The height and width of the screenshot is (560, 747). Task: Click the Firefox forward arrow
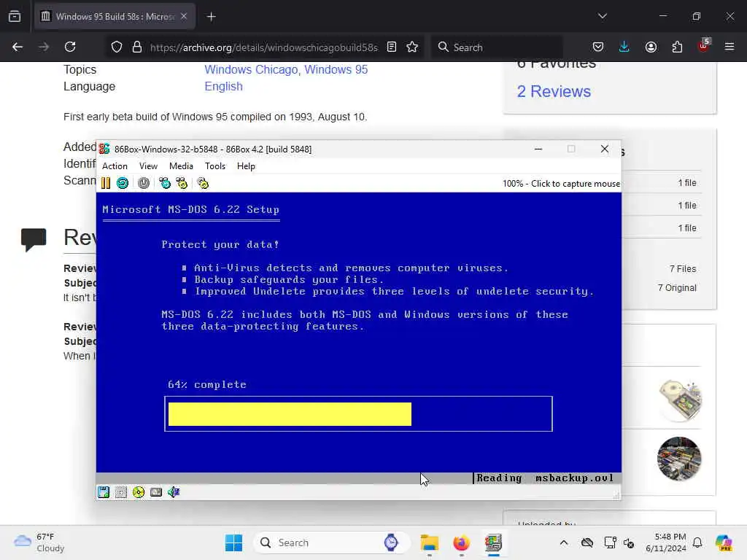click(44, 47)
